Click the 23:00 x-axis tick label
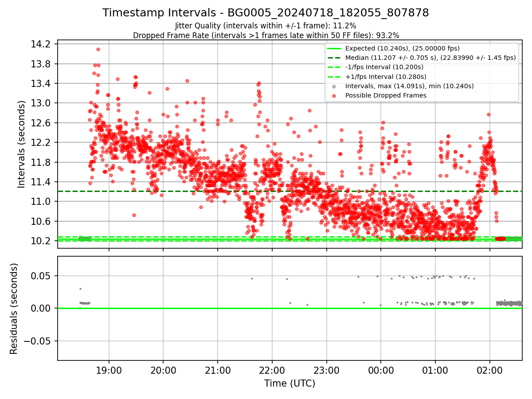The image size is (532, 399). click(327, 371)
